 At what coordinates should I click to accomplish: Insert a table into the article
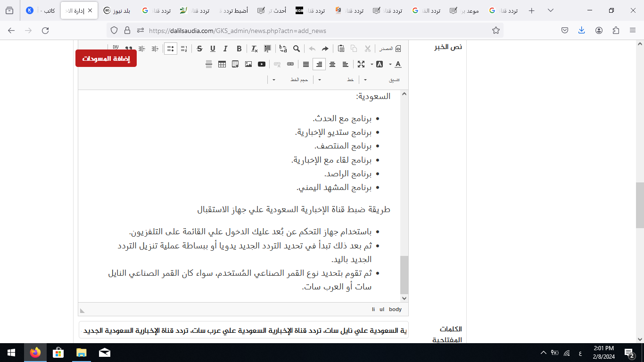tap(222, 64)
